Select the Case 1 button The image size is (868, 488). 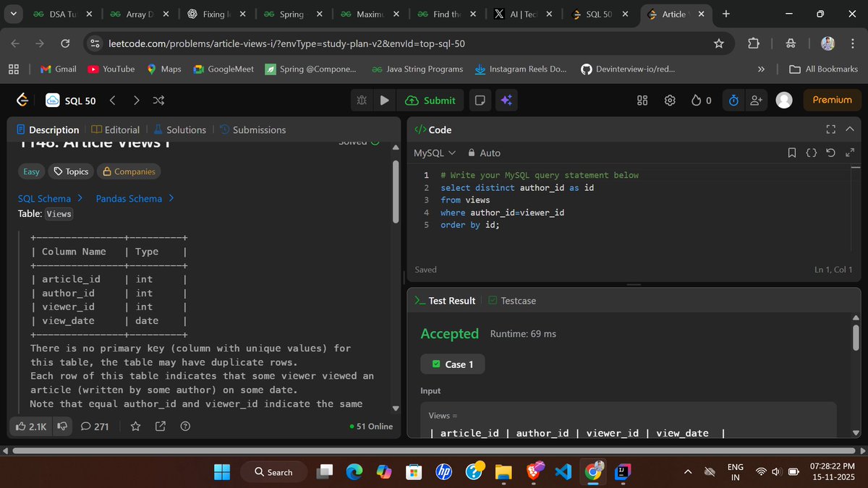coord(452,364)
